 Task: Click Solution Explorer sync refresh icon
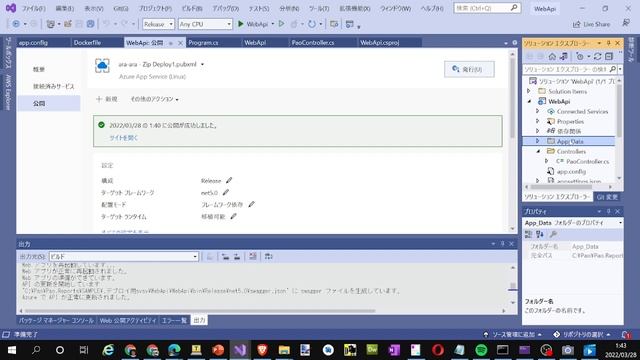597,56
